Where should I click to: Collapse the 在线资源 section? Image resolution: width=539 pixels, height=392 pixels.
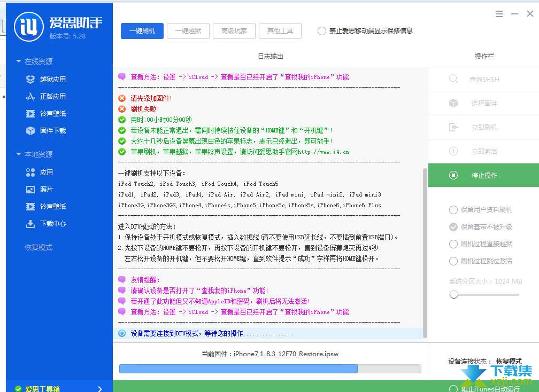[x=19, y=61]
